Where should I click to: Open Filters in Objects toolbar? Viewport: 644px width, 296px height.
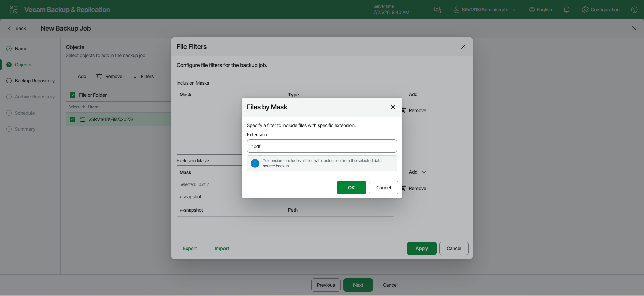click(143, 76)
